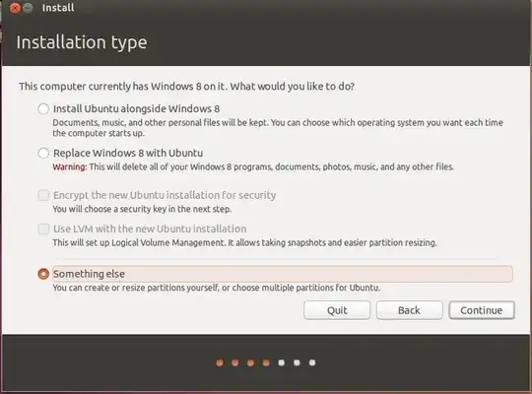Click the fourth orange progress dot
The image size is (532, 394).
point(266,362)
